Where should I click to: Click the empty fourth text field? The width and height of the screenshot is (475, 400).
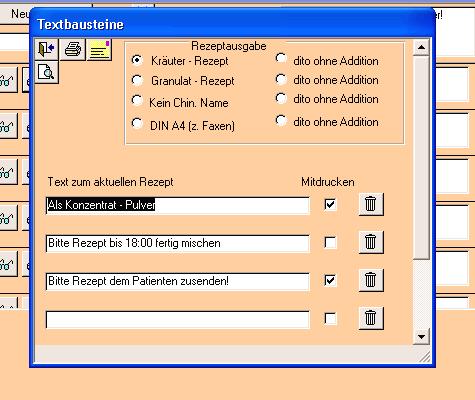(178, 320)
